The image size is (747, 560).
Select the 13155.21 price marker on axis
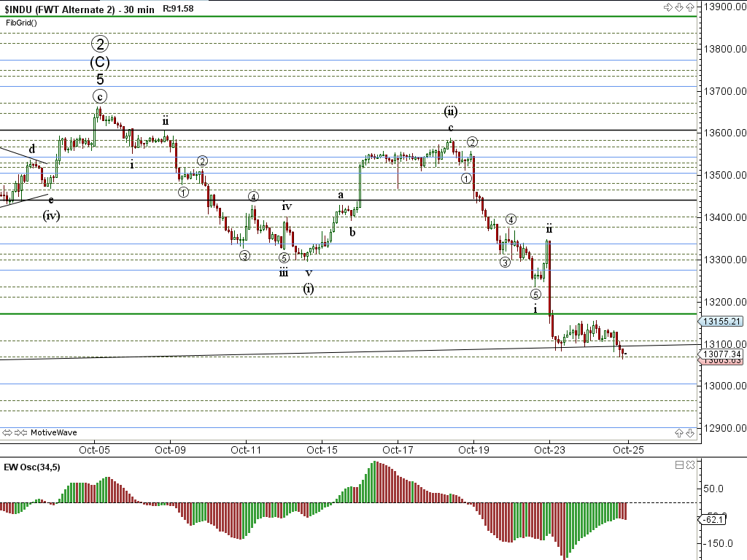point(721,322)
